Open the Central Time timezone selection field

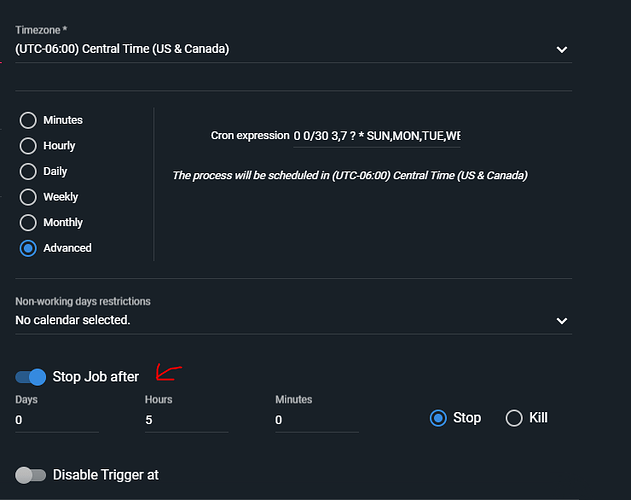[x=293, y=49]
